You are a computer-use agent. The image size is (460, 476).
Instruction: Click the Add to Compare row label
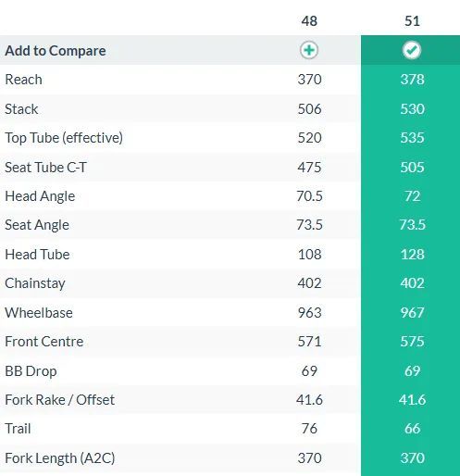coord(56,51)
